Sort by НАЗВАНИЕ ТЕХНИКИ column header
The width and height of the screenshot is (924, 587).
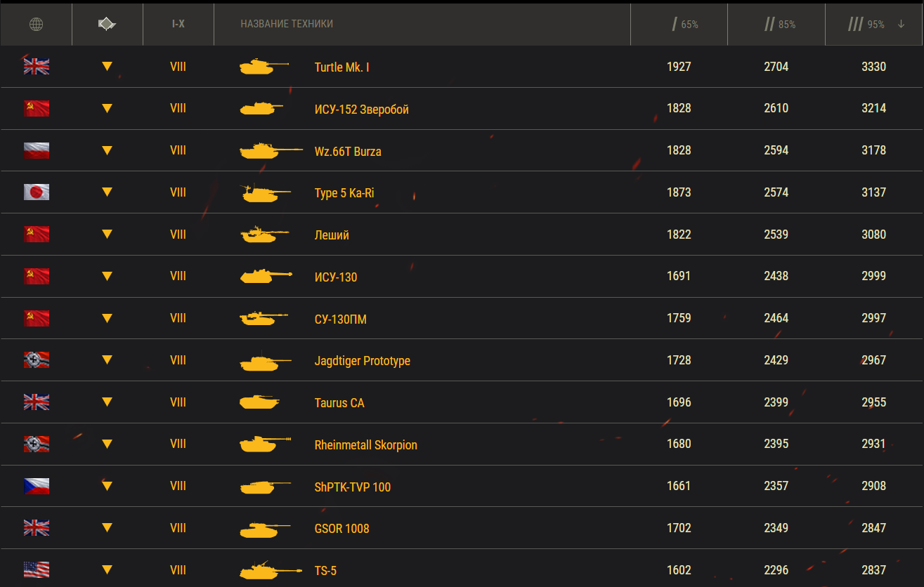coord(287,24)
